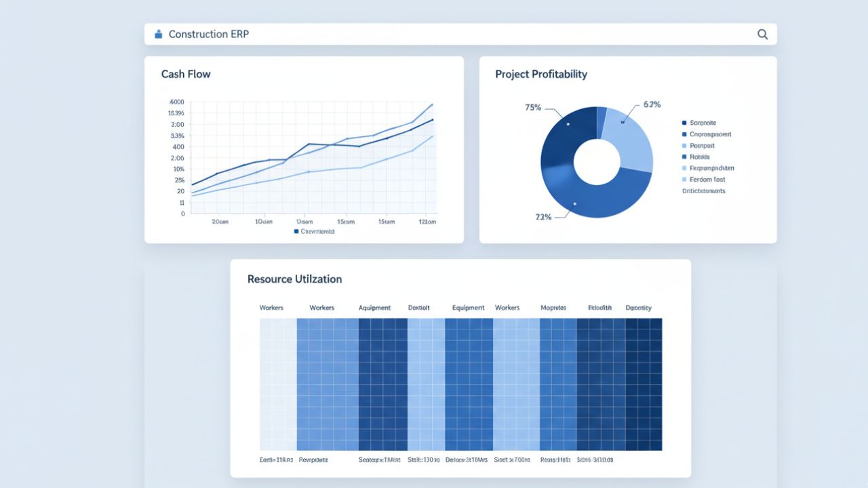Click the Cash Flow chart legend marker
868x488 pixels.
tap(296, 231)
